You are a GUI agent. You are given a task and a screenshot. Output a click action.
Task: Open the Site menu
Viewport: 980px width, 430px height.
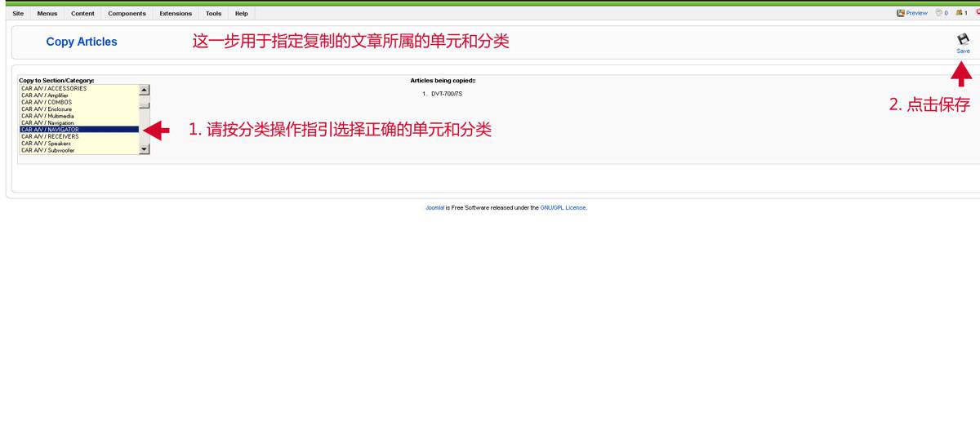point(18,14)
